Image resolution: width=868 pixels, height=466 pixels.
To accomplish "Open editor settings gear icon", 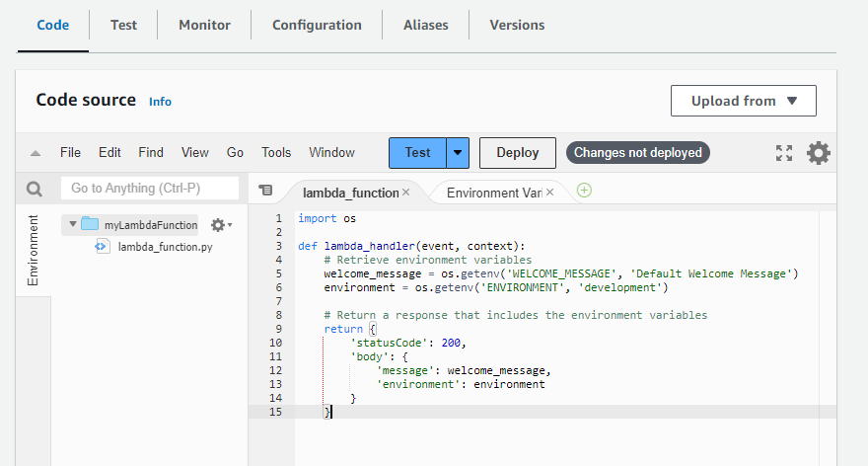I will 819,153.
